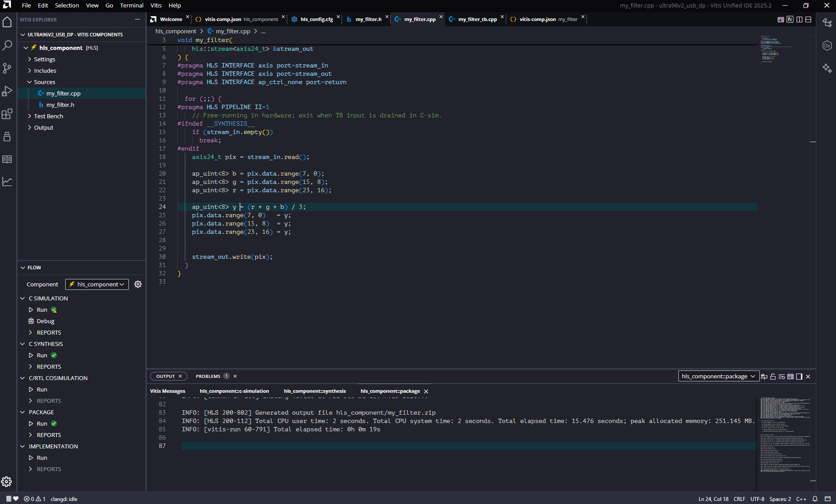This screenshot has height=504, width=836.
Task: Toggle output scroll lock
Action: 773,377
